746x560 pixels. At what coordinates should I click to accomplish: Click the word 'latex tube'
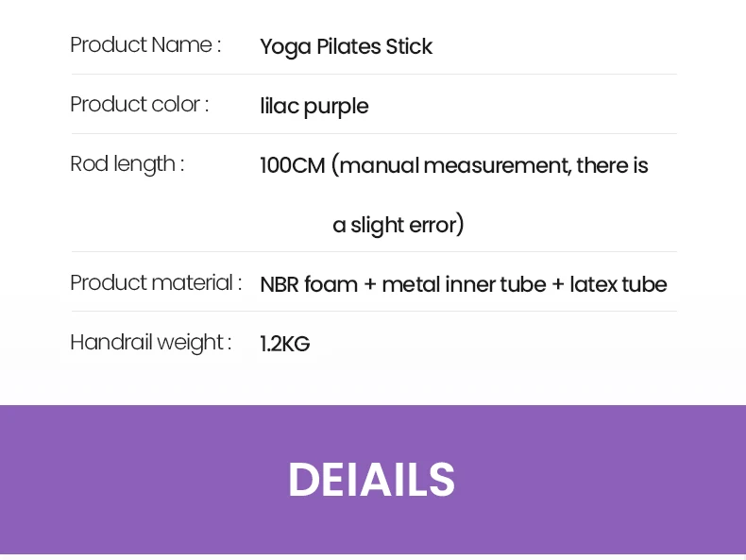619,284
